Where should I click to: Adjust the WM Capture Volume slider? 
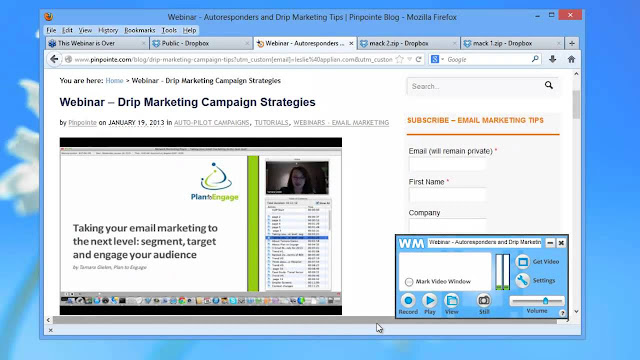coord(545,301)
